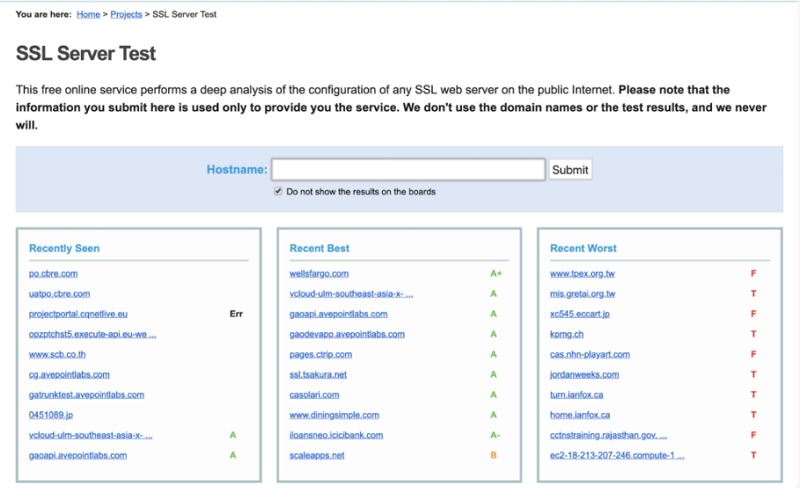Open the Projects breadcrumb link
800x488 pixels.
[126, 15]
